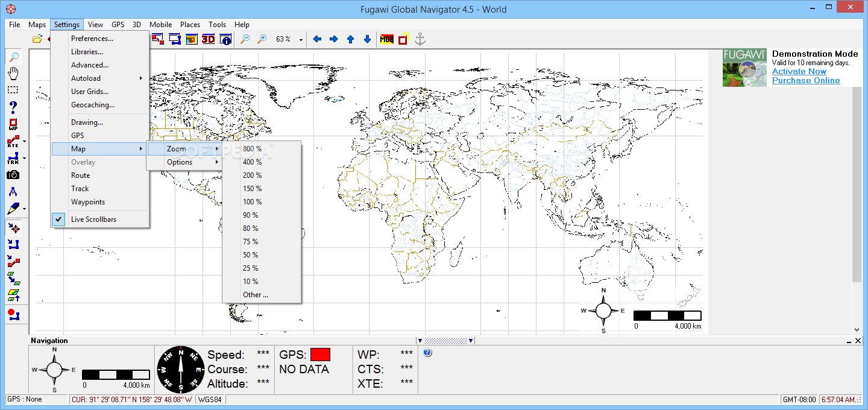Pan map left with blue arrow
Viewport: 868px width, 410px height.
coord(317,39)
